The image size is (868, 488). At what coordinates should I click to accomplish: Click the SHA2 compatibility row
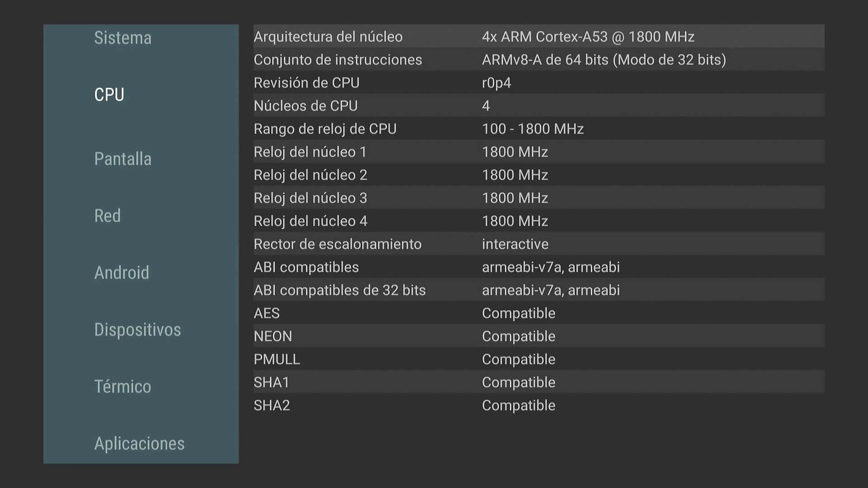click(538, 405)
